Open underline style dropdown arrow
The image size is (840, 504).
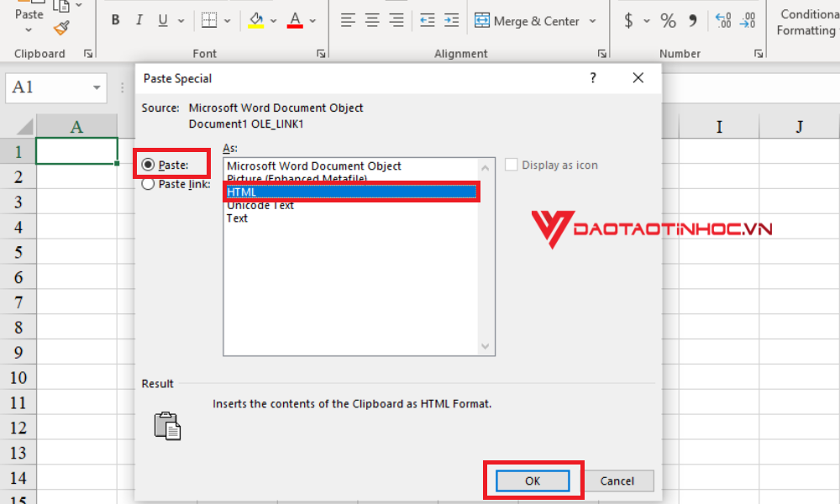181,21
